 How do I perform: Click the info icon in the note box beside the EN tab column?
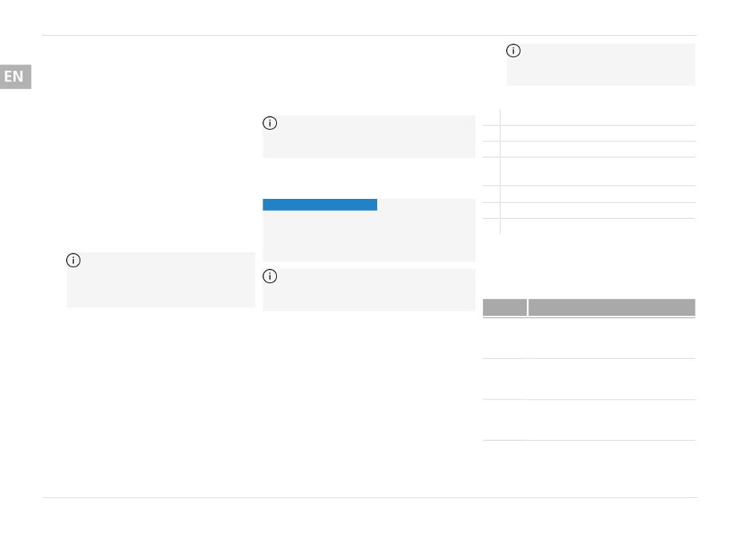(73, 260)
